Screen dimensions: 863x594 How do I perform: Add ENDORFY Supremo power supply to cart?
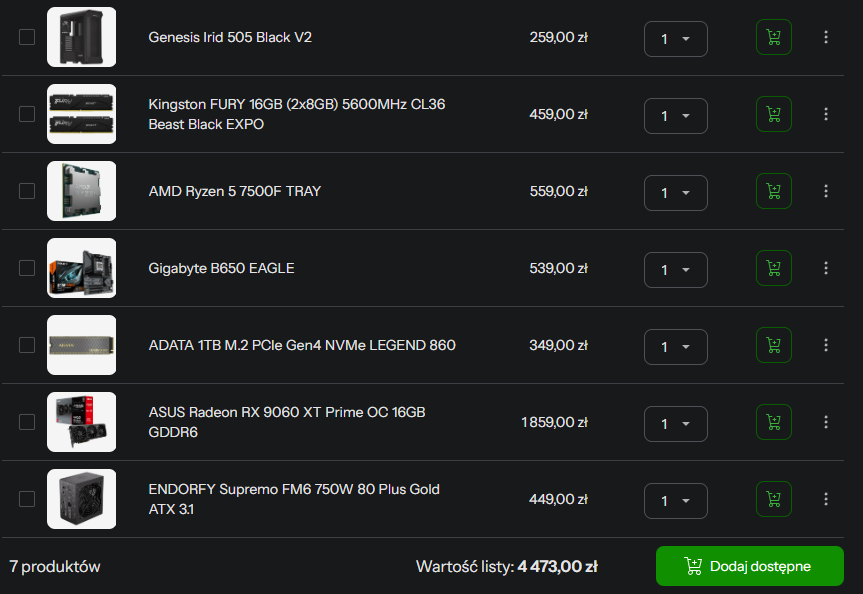click(x=773, y=498)
